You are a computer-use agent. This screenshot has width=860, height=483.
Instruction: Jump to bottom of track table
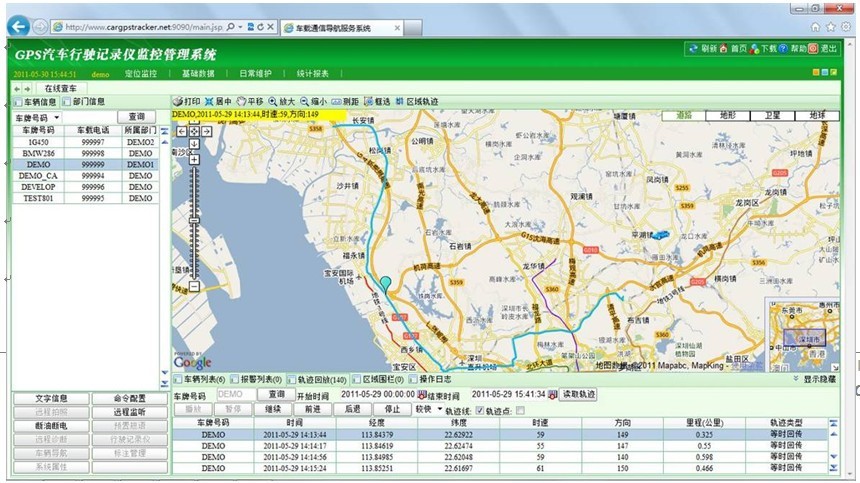834,468
